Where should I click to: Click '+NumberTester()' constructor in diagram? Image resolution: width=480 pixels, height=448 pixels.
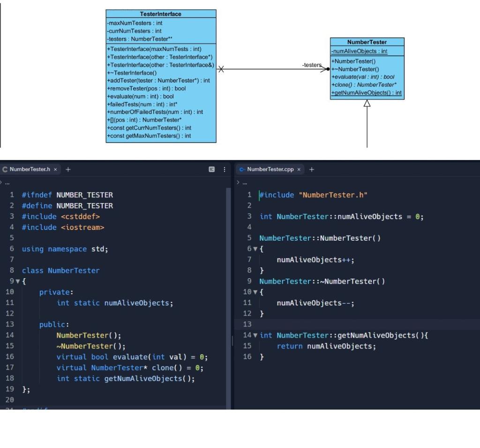point(353,61)
